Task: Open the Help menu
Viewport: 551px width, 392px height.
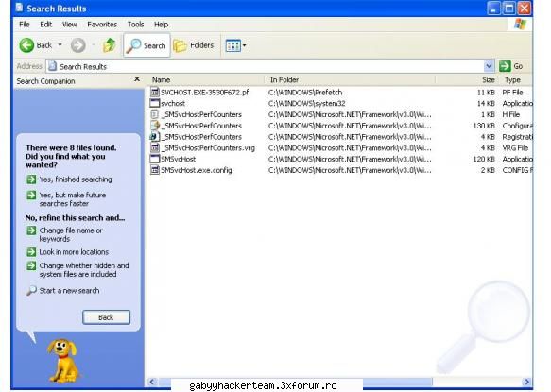Action: pyautogui.click(x=162, y=25)
